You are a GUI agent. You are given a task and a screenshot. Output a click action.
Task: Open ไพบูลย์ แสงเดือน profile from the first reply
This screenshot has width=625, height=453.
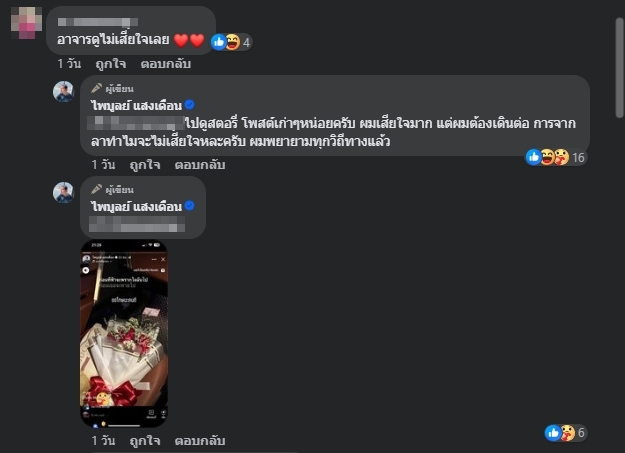pos(136,106)
